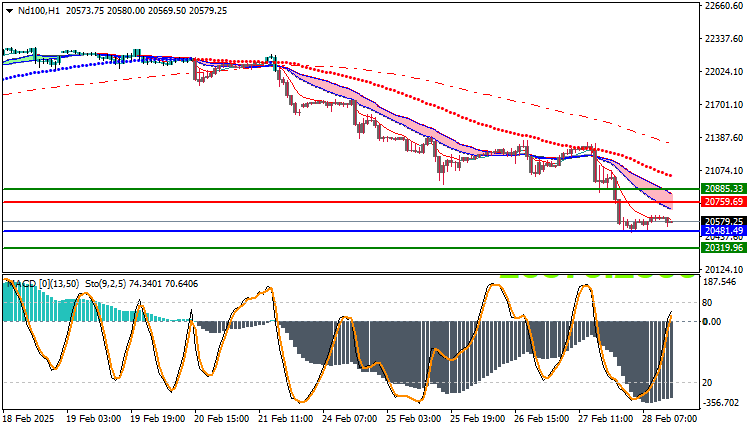Click the 20573.75 open price in header

tap(85, 11)
